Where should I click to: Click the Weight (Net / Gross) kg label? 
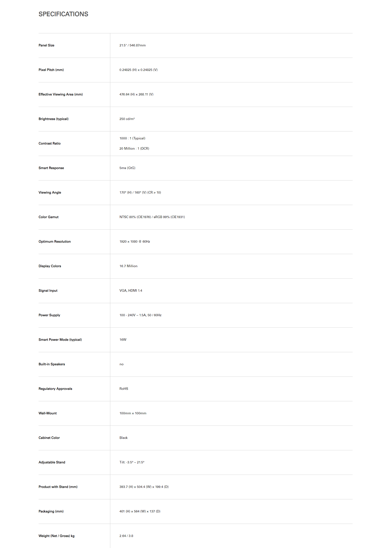57,536
